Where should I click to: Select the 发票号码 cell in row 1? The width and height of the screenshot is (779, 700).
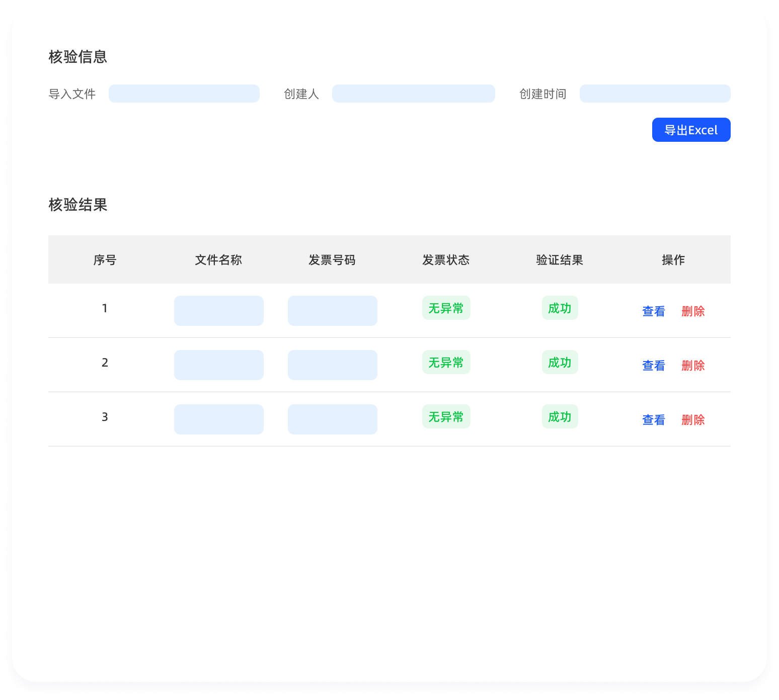pos(332,311)
